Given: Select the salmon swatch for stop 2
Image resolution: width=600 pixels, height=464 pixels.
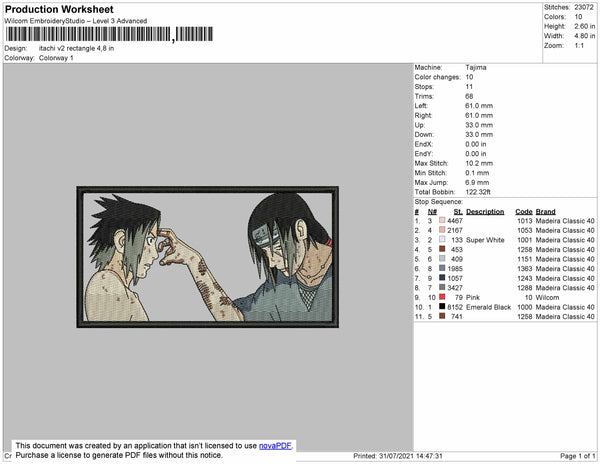Looking at the screenshot, I should point(442,230).
